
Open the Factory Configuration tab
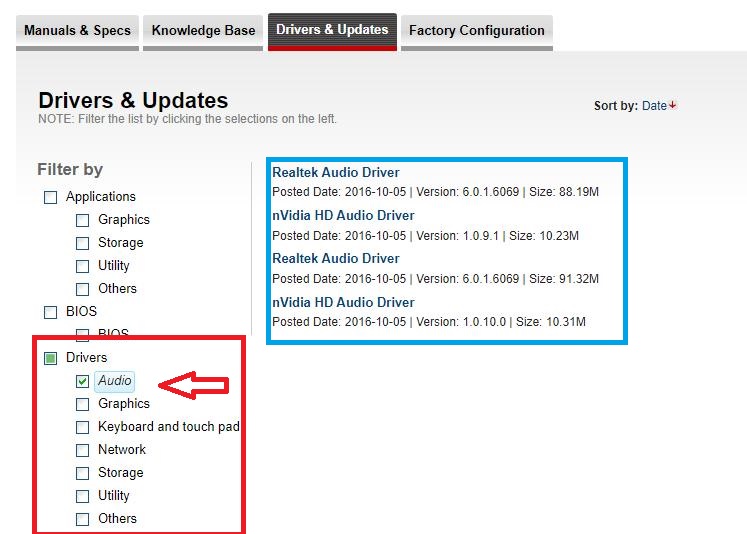[476, 31]
